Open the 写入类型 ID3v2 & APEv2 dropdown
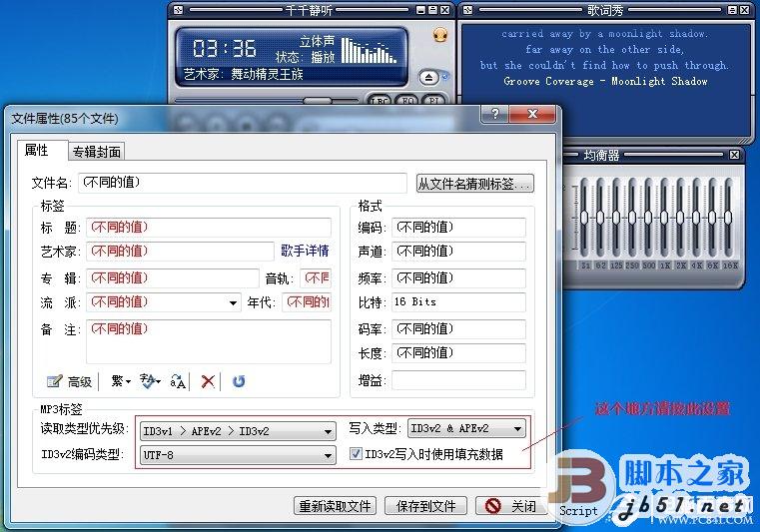Screen dimensions: 760x532 pyautogui.click(x=466, y=428)
